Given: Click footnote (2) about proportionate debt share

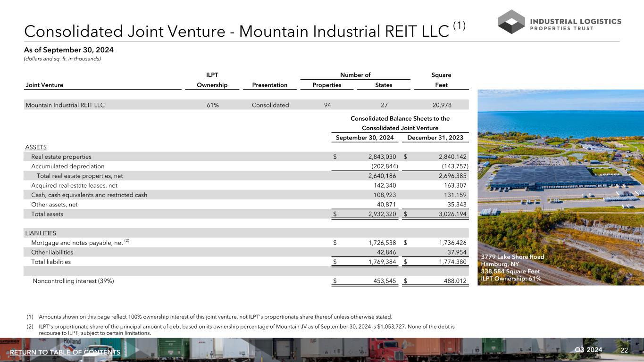Looking at the screenshot, I should tap(245, 329).
